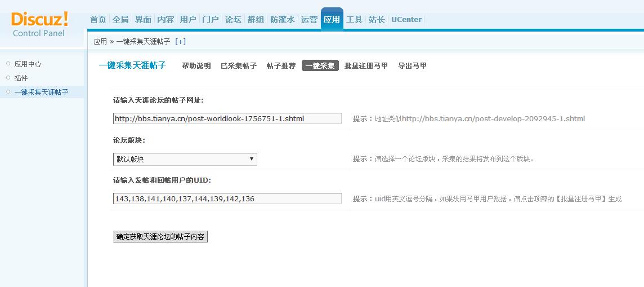The height and width of the screenshot is (287, 644).
Task: Open the 站长 top menu
Action: click(x=377, y=19)
